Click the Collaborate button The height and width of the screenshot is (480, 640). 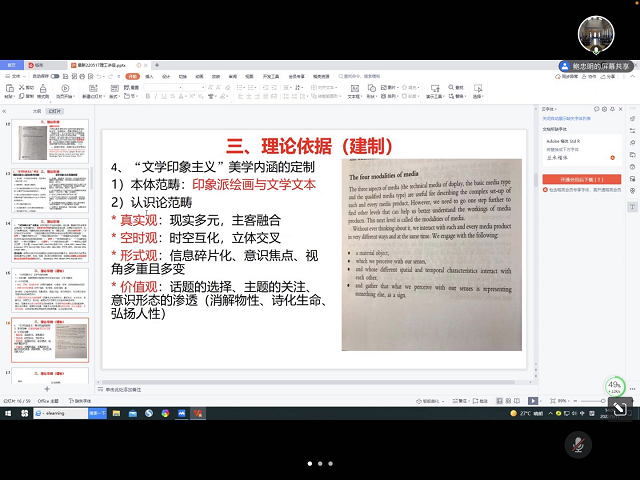pyautogui.click(x=589, y=76)
